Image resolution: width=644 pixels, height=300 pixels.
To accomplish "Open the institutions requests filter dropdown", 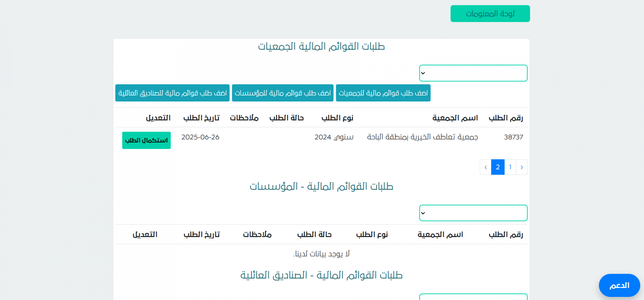I will click(x=473, y=213).
